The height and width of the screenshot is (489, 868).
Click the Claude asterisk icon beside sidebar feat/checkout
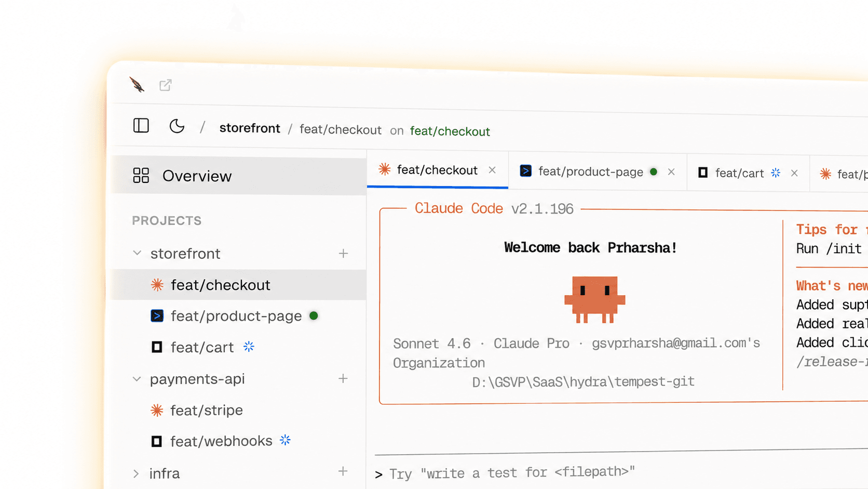[x=157, y=285]
